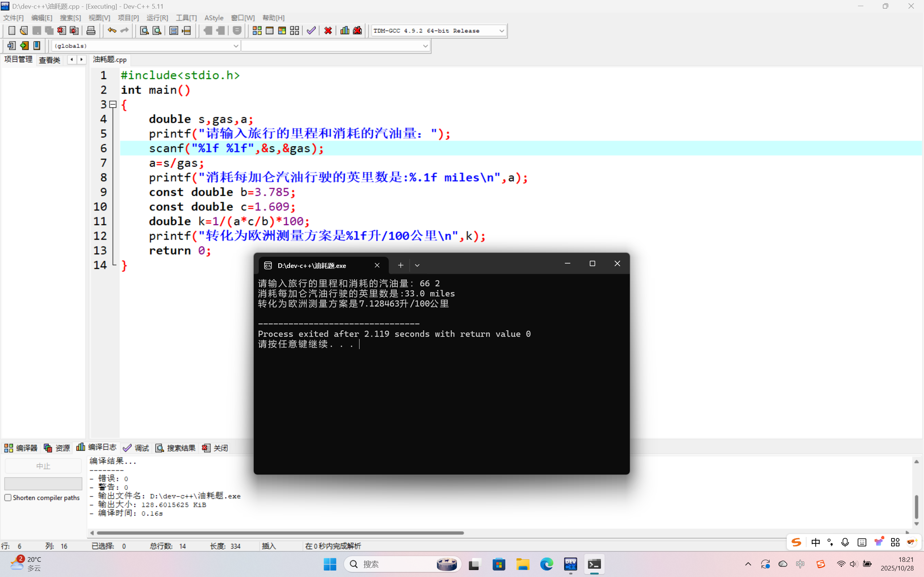This screenshot has height=577, width=924.
Task: Click the Debug checkmark toolbar icon
Action: point(311,31)
